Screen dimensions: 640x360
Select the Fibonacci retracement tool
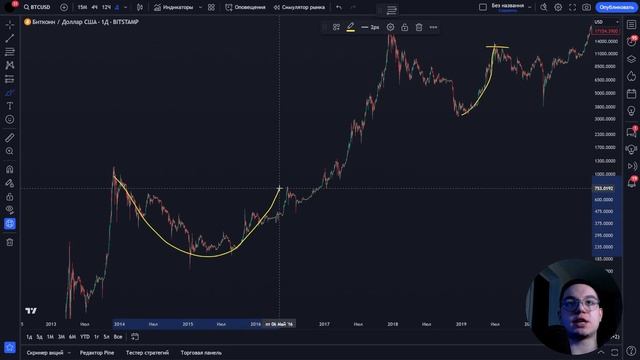10,52
